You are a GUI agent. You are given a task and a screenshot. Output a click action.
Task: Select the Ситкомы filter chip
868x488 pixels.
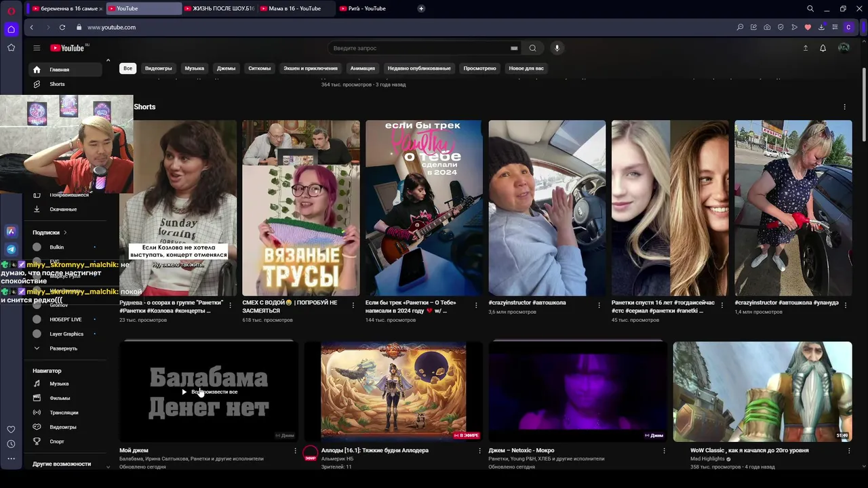tap(260, 68)
